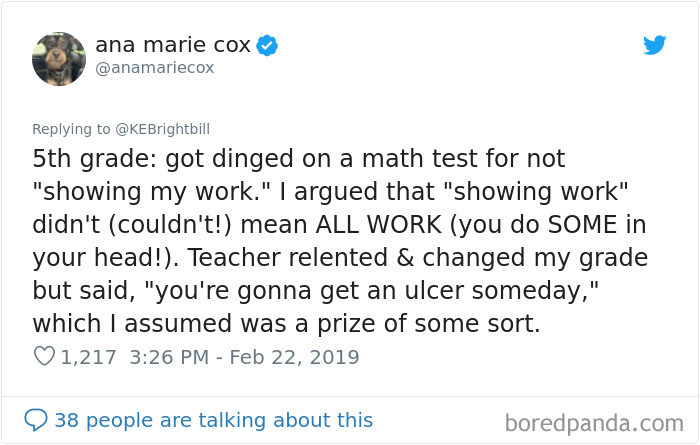Click the "Feb 22, 2019" tweet date
The width and height of the screenshot is (700, 445).
click(295, 357)
